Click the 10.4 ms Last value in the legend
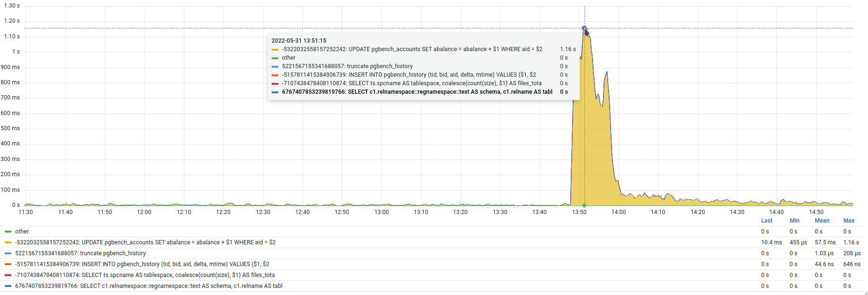The image size is (868, 295). (x=771, y=242)
